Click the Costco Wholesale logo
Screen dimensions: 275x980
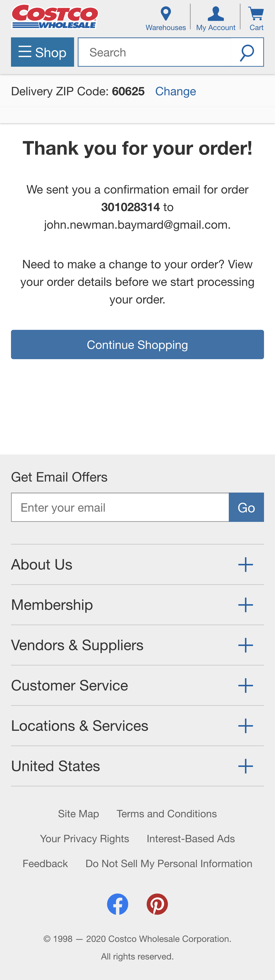coord(55,17)
